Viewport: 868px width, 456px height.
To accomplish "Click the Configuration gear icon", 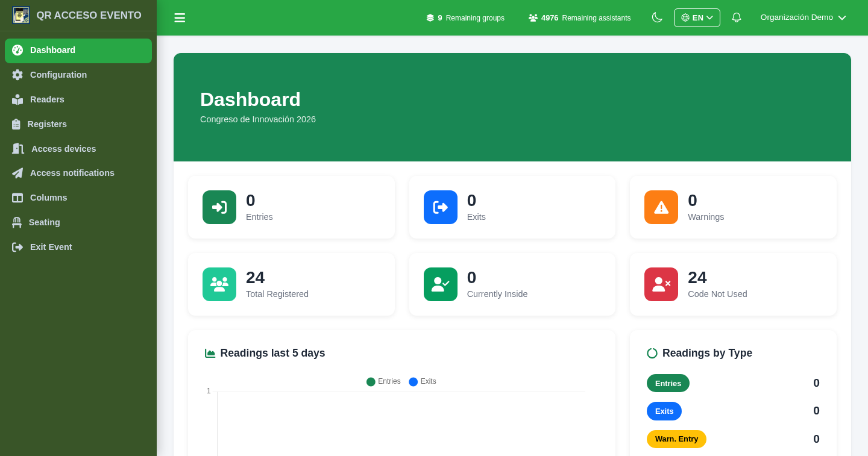I will [17, 75].
